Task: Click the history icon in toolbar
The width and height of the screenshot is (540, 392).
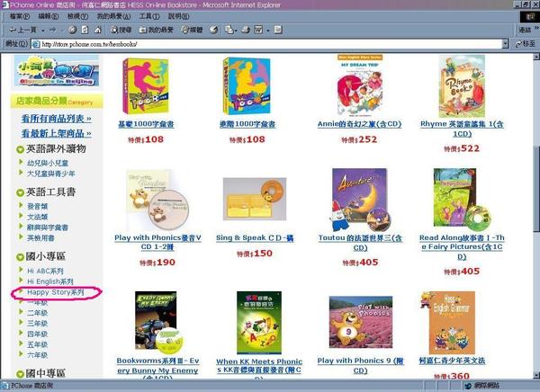Action: tap(214, 30)
